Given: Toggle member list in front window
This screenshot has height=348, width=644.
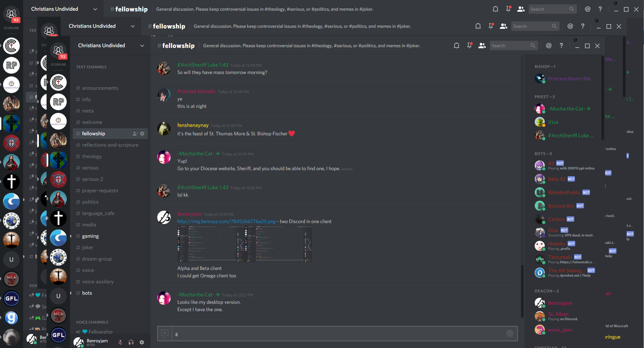Looking at the screenshot, I should click(x=482, y=46).
